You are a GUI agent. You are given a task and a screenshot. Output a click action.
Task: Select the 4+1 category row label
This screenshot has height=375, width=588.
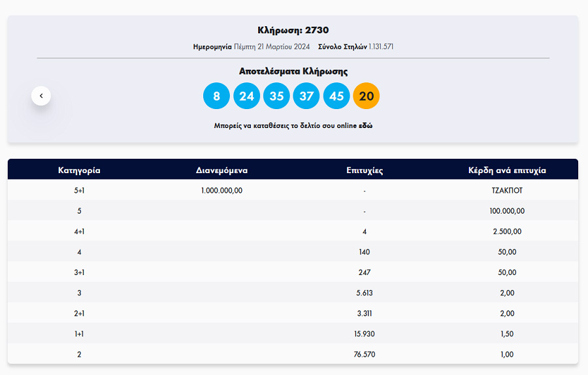coord(79,231)
